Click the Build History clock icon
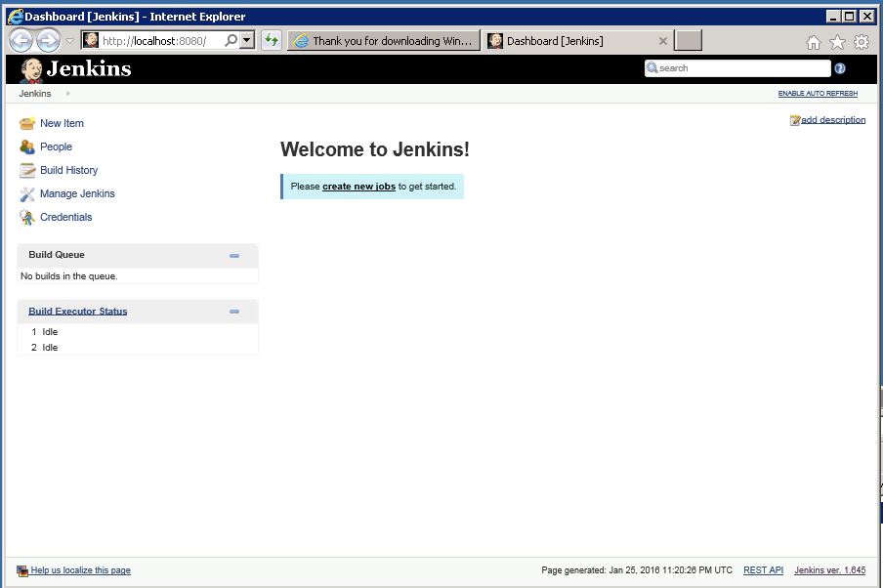The image size is (883, 588). [26, 170]
